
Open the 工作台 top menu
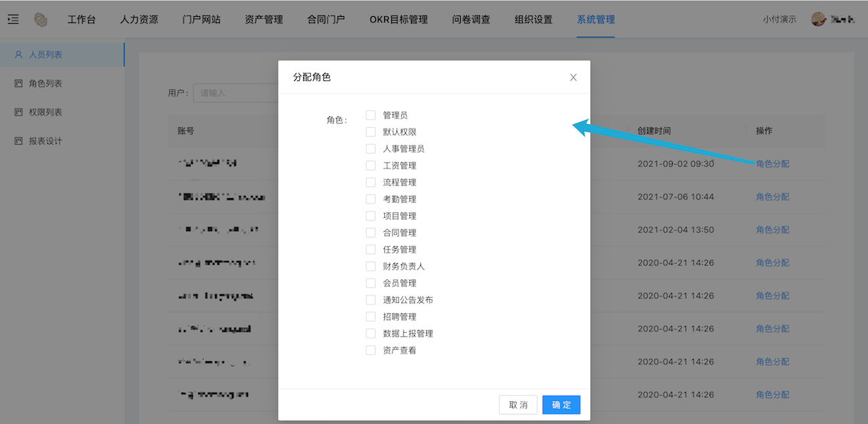81,19
